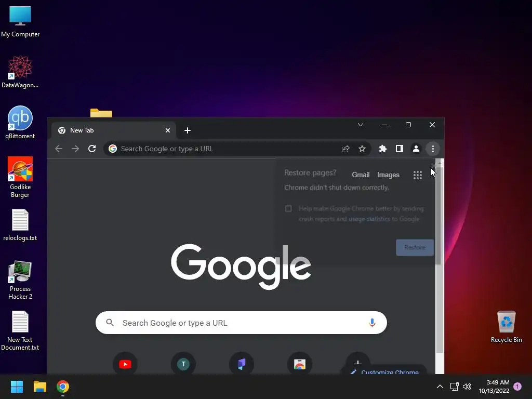The height and width of the screenshot is (399, 532).
Task: Click the magnifier icon in Google search box
Action: pyautogui.click(x=110, y=322)
